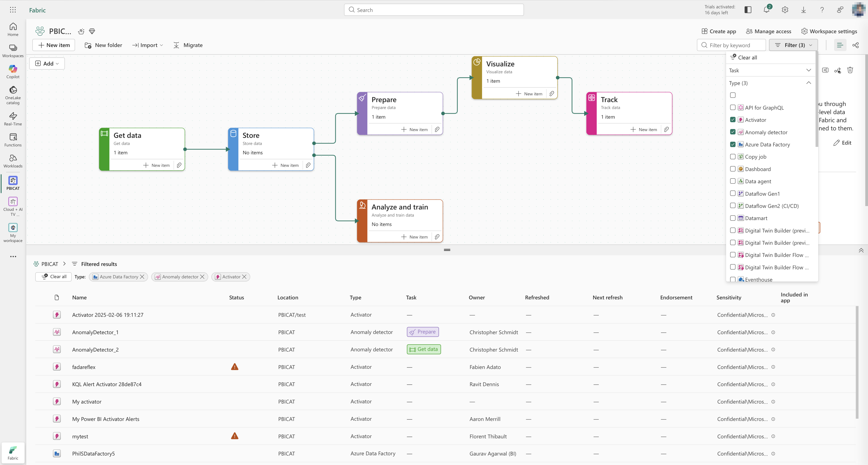Viewport: 868px width, 465px height.
Task: Click the horizontal pane splitter handle
Action: pos(447,250)
